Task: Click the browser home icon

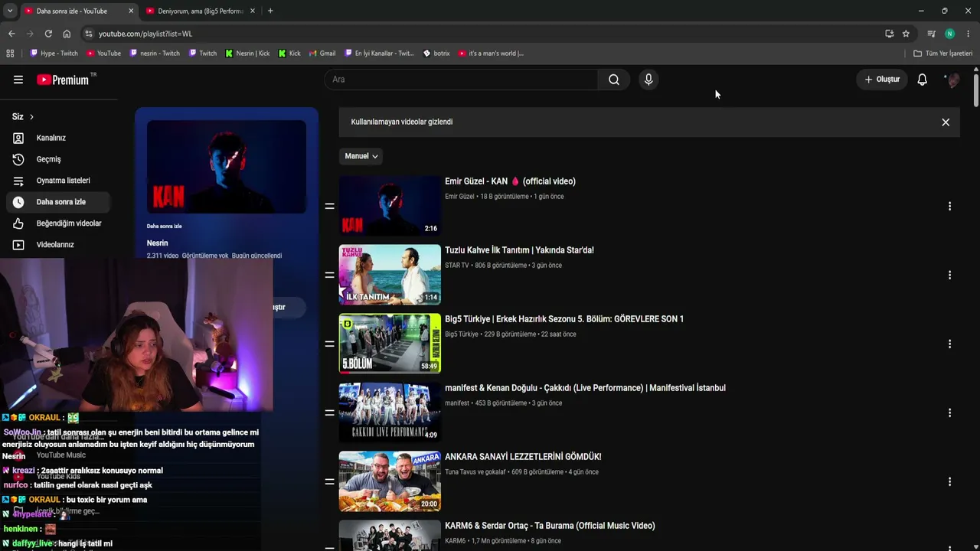Action: (x=67, y=34)
